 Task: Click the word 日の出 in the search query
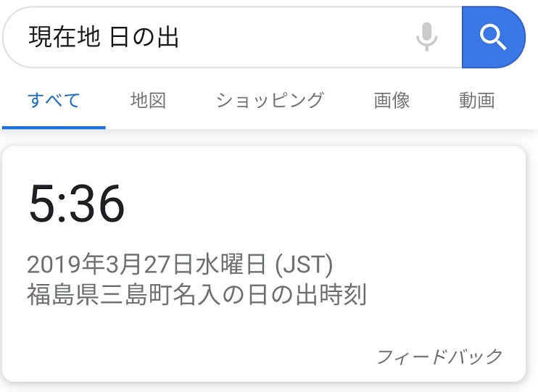[144, 37]
